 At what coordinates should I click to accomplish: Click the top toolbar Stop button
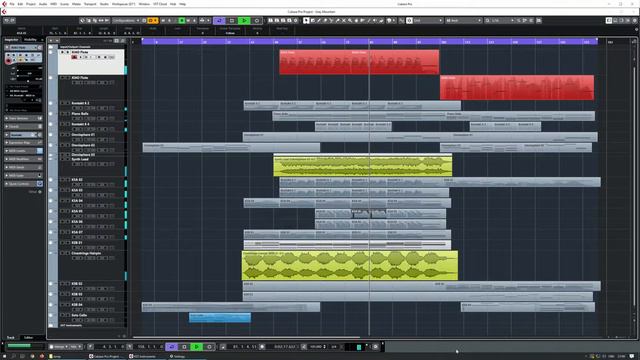[232, 20]
